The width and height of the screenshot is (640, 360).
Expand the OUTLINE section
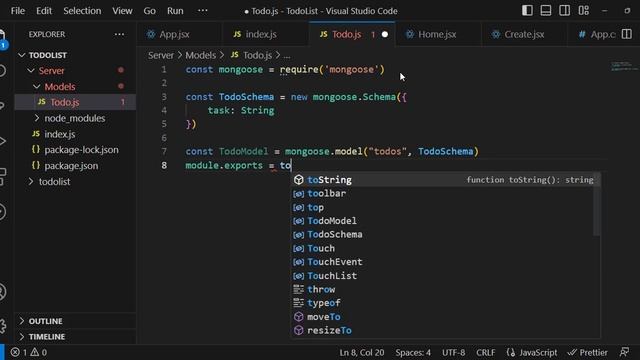[76, 321]
